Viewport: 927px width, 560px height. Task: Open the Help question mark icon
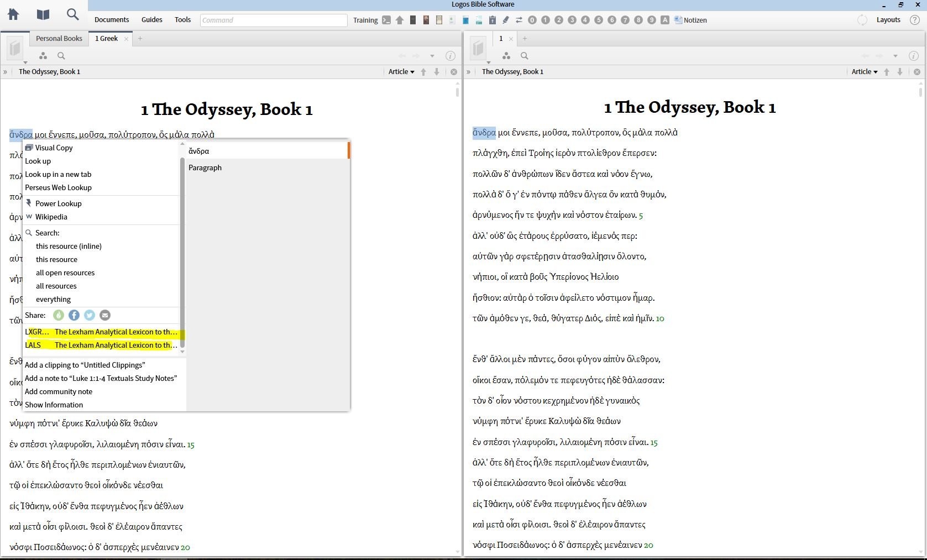tap(915, 20)
